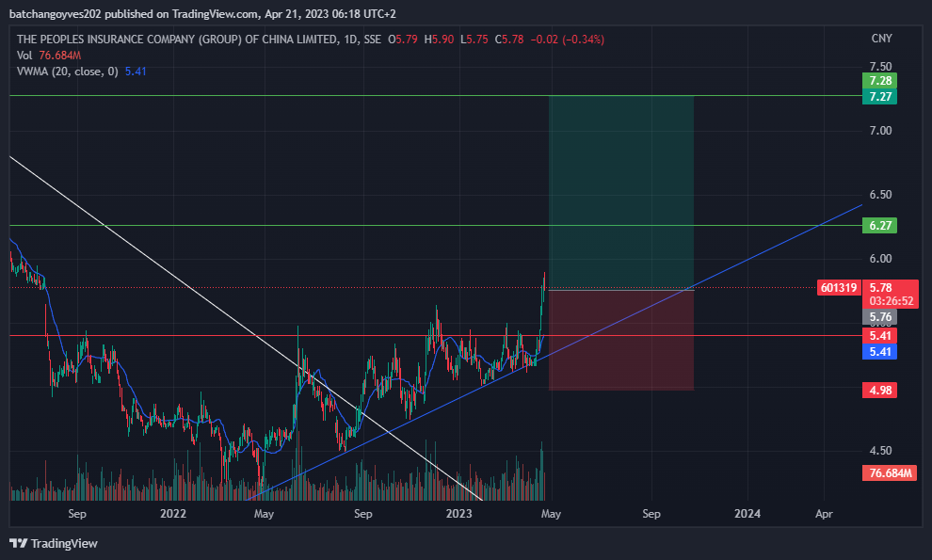The width and height of the screenshot is (932, 560).
Task: Click the red 5.78 current price label
Action: [x=880, y=287]
